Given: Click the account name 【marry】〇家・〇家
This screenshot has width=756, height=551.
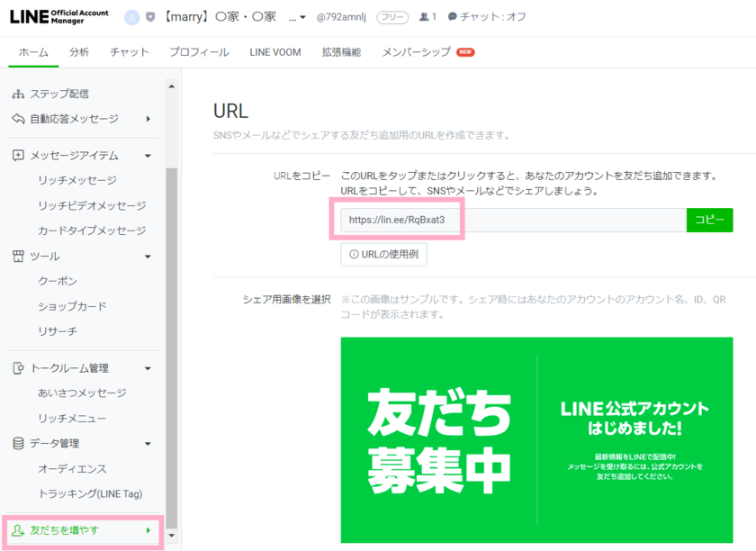Looking at the screenshot, I should pos(219,17).
